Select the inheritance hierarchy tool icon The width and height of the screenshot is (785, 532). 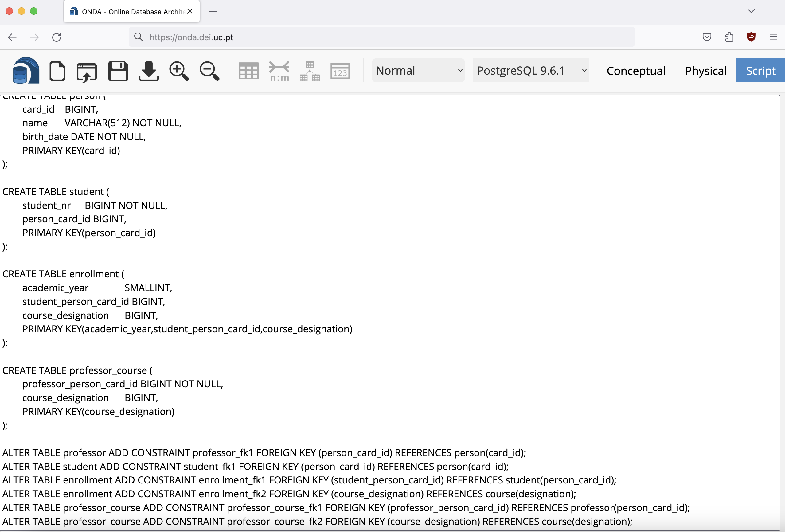309,71
